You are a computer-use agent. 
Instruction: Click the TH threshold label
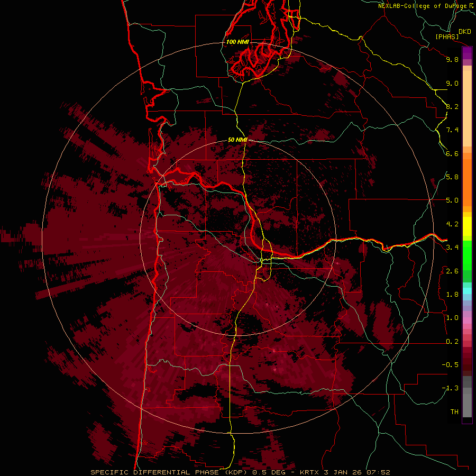[454, 412]
